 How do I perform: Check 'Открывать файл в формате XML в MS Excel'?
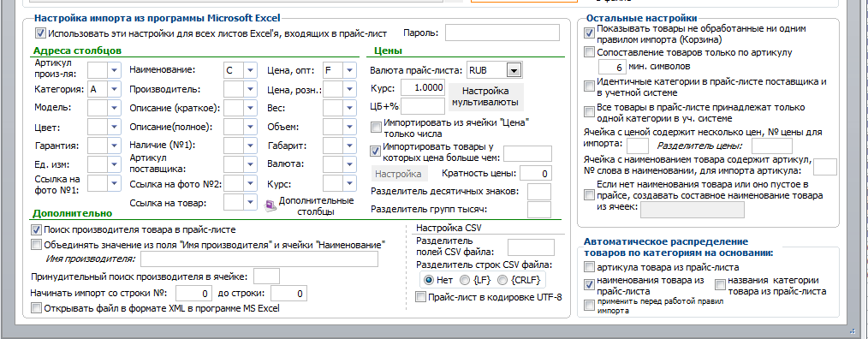coord(37,308)
